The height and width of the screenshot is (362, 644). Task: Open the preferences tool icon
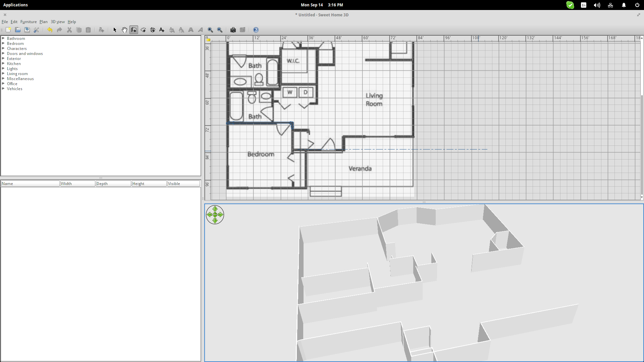[37, 30]
